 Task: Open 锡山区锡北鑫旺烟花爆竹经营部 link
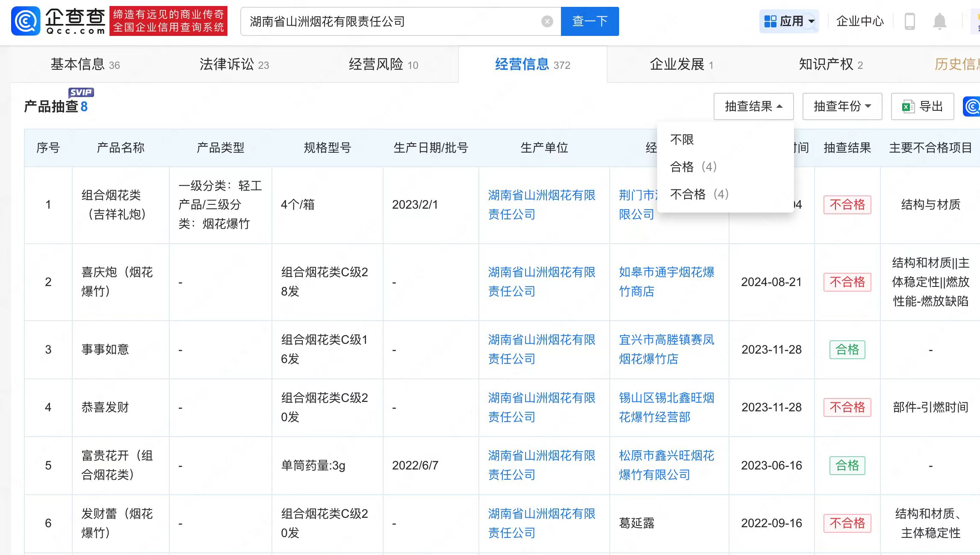[667, 407]
